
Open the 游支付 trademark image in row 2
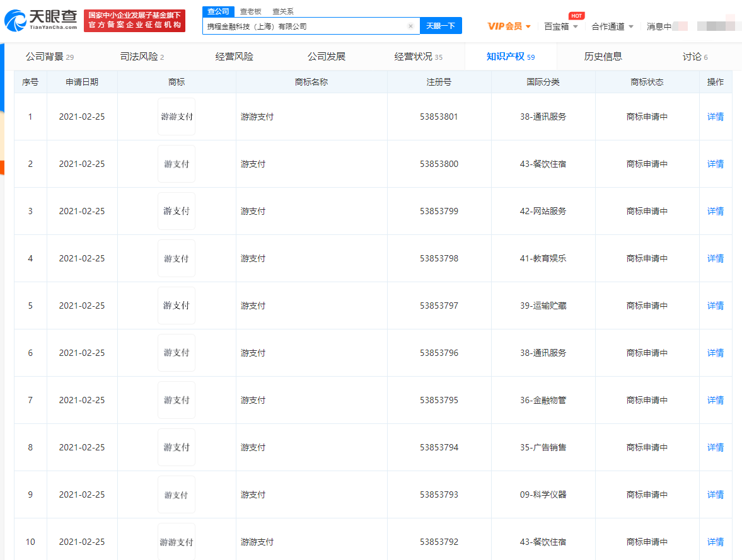coord(177,164)
